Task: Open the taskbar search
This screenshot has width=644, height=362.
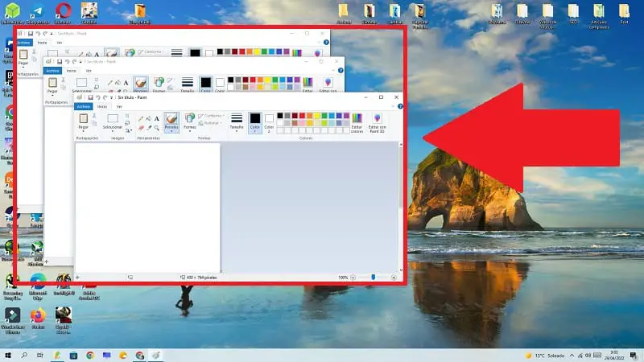Action: point(24,355)
